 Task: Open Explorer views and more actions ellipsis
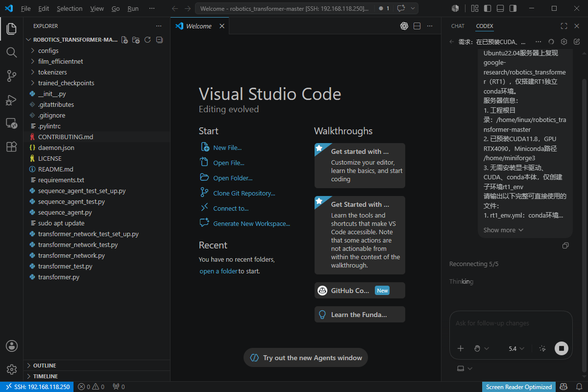158,26
